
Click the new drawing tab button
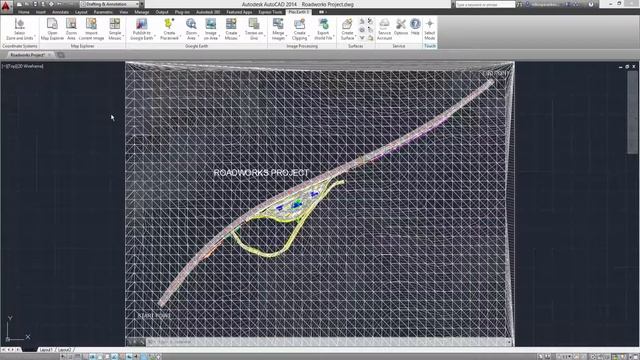point(60,55)
